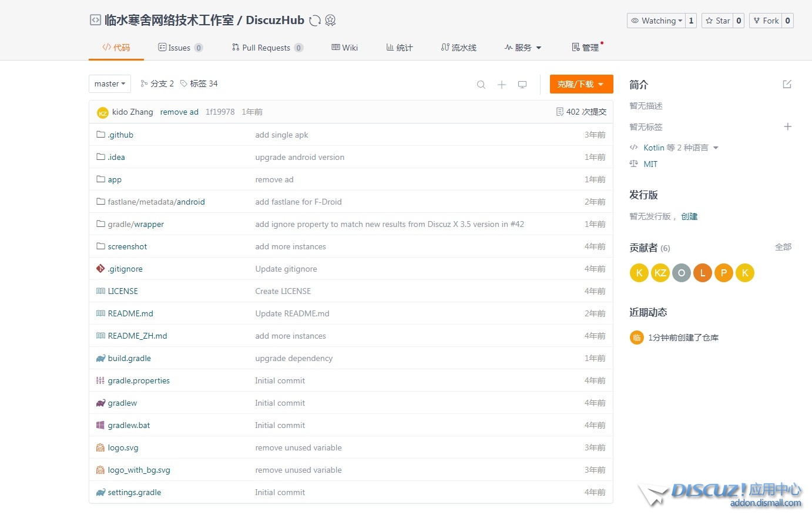Screen dimensions: 812x518
Task: Open the app folder
Action: click(x=115, y=179)
